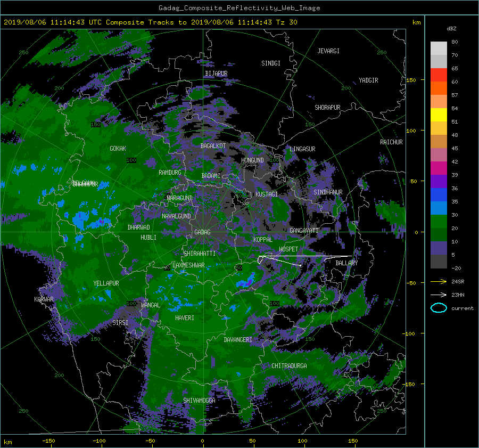
Task: Click the HANGAL town label
Action: pos(150,305)
